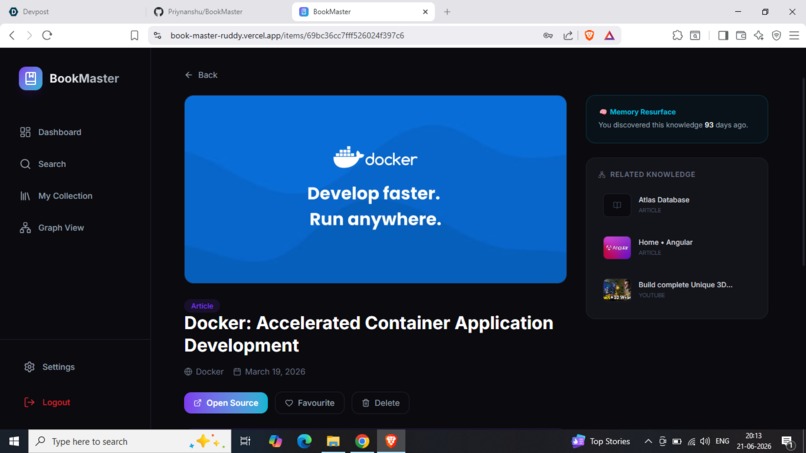Viewport: 806px width, 453px height.
Task: Open Search page in sidebar
Action: click(x=43, y=164)
